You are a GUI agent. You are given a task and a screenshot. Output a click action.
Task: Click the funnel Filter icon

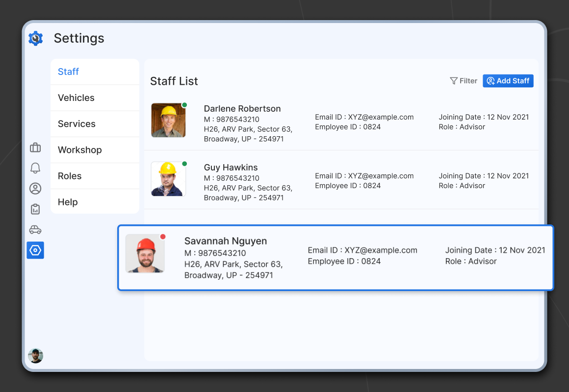point(454,81)
